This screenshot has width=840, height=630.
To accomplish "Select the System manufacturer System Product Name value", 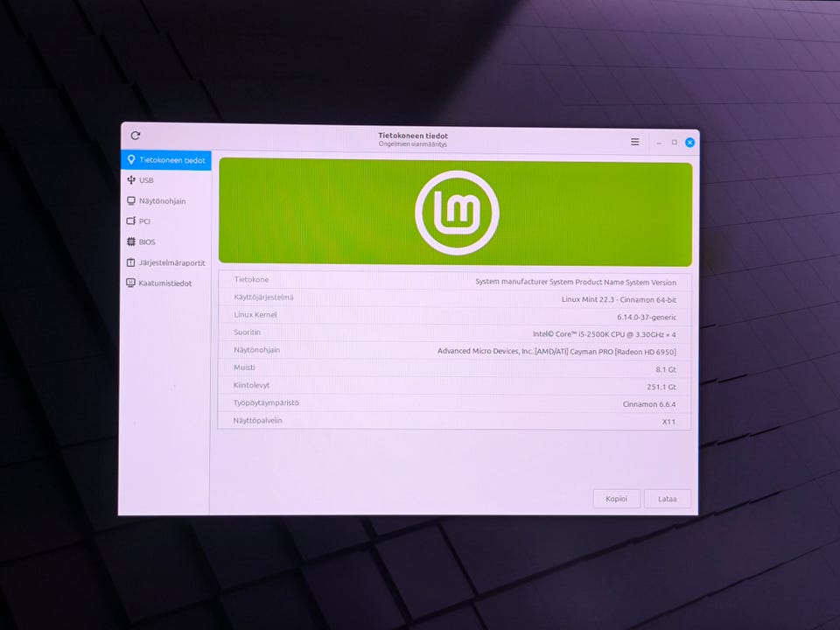I will click(576, 282).
